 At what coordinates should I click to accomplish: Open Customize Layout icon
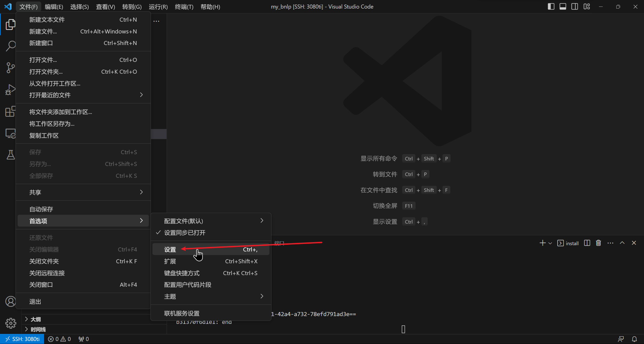(x=587, y=7)
